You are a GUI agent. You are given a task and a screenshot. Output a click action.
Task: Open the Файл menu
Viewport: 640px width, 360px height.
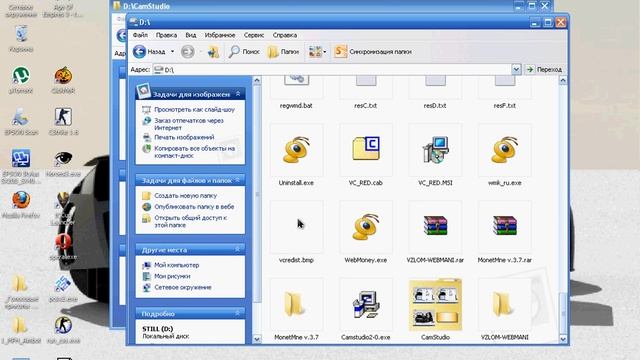pos(140,35)
